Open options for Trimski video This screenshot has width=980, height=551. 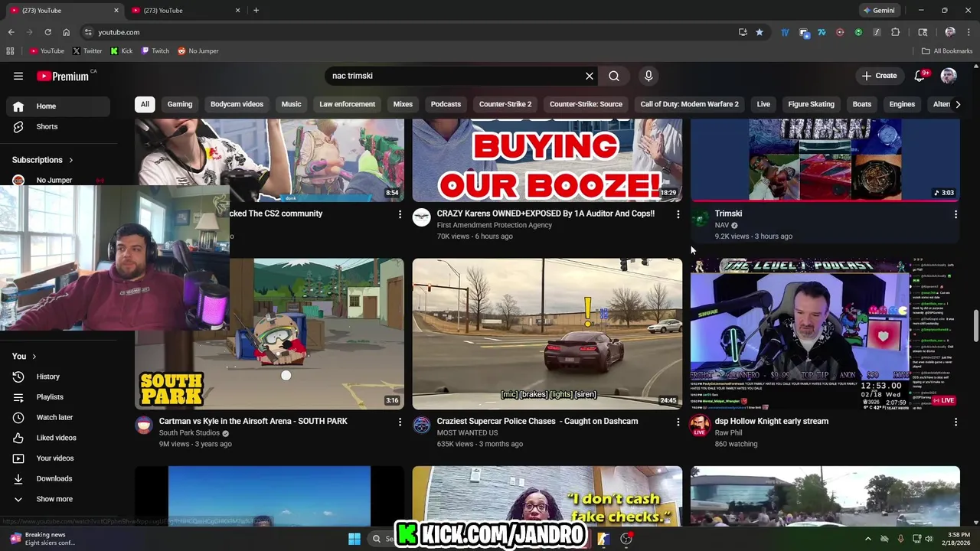955,215
